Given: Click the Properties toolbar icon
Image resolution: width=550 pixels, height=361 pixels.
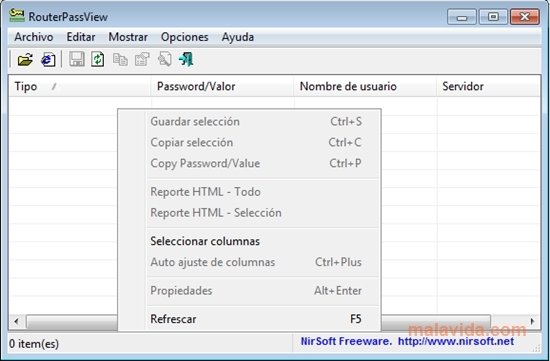Looking at the screenshot, I should coord(142,59).
